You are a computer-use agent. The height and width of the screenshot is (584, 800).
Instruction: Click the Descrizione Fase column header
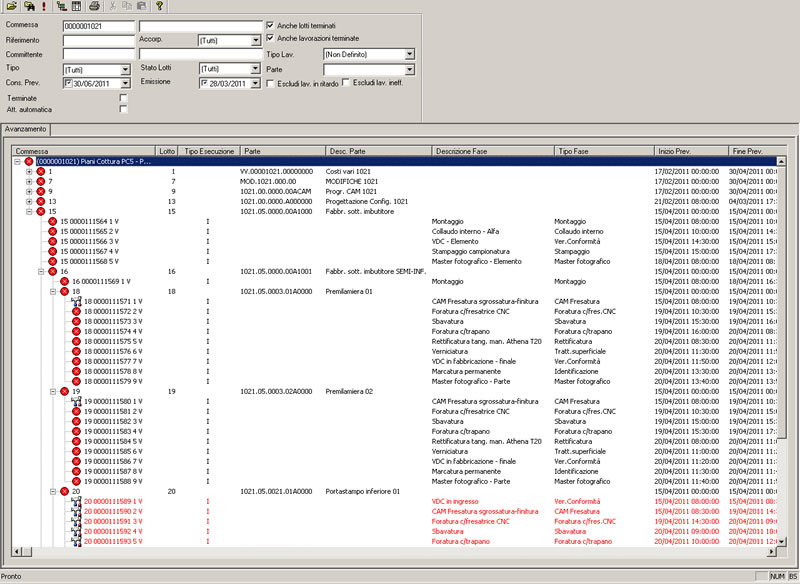click(493, 151)
